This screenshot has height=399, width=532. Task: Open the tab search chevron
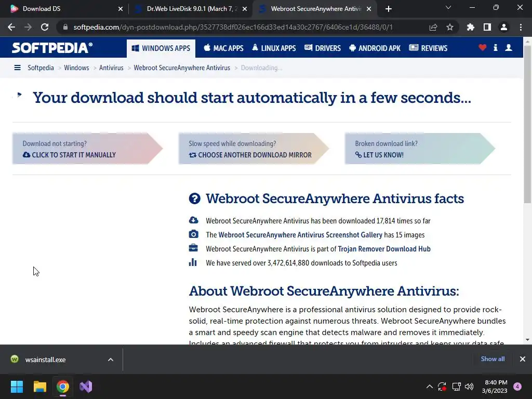coord(448,7)
